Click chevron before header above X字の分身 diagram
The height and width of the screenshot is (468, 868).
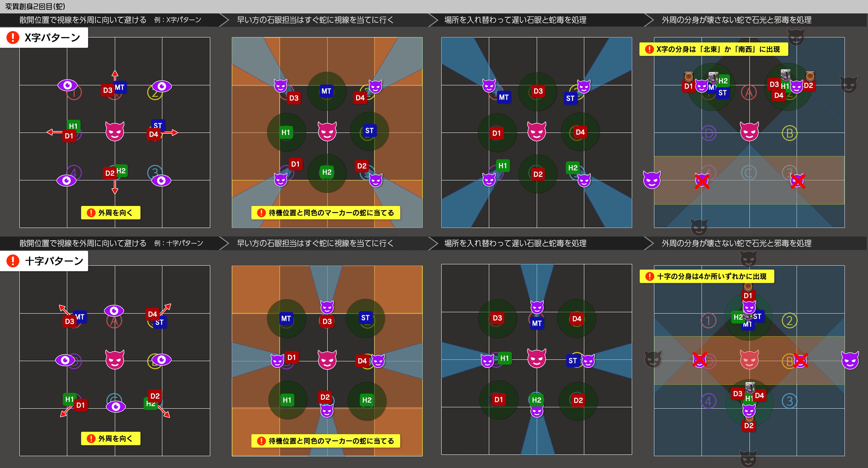(x=649, y=20)
